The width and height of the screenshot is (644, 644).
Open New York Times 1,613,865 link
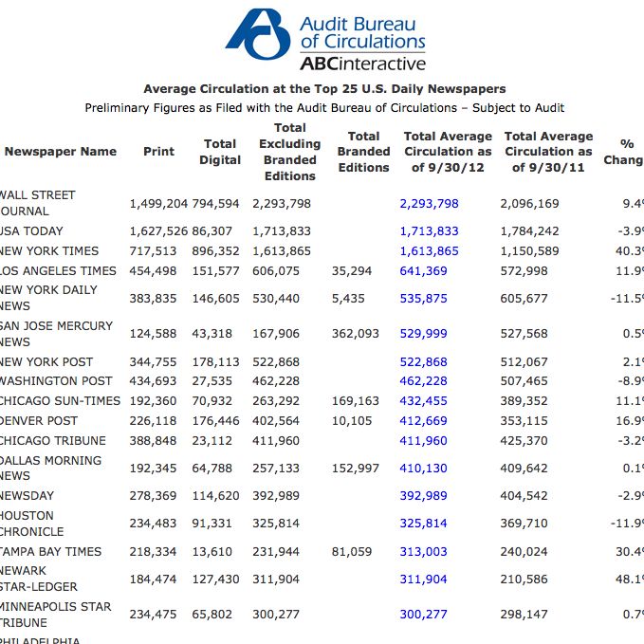429,250
